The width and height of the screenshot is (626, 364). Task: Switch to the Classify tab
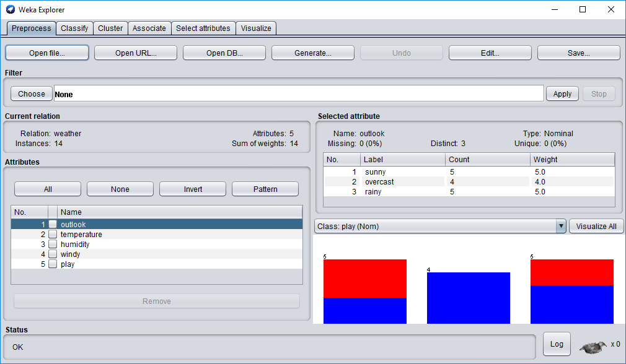pos(74,28)
